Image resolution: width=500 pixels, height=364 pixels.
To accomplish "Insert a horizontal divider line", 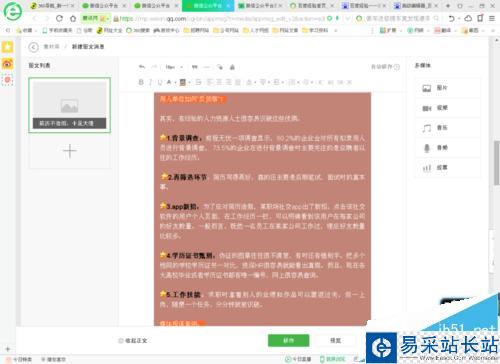I will coord(207,67).
